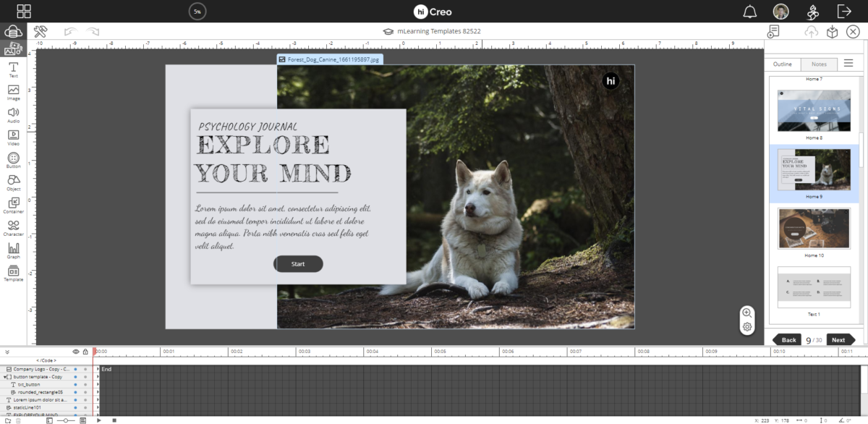Click the rocking horse icon in header
The height and width of the screenshot is (424, 868).
tap(813, 11)
